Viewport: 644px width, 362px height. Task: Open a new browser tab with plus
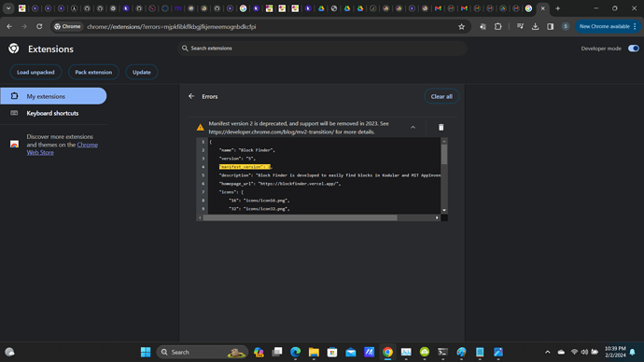(x=558, y=8)
